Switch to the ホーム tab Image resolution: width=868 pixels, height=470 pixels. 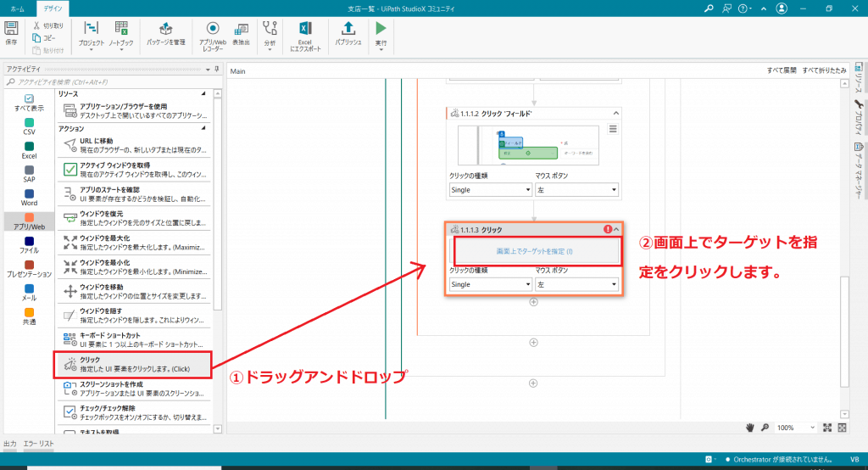(x=17, y=8)
